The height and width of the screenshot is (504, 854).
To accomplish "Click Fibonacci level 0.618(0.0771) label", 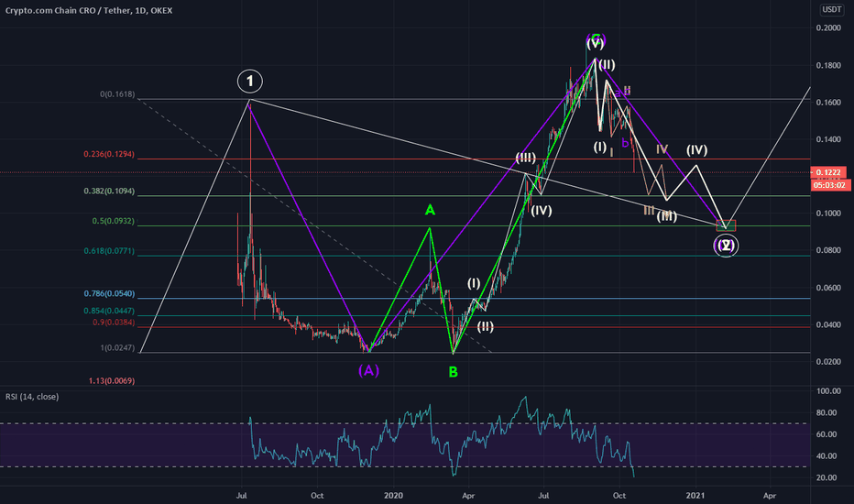I will pyautogui.click(x=109, y=251).
